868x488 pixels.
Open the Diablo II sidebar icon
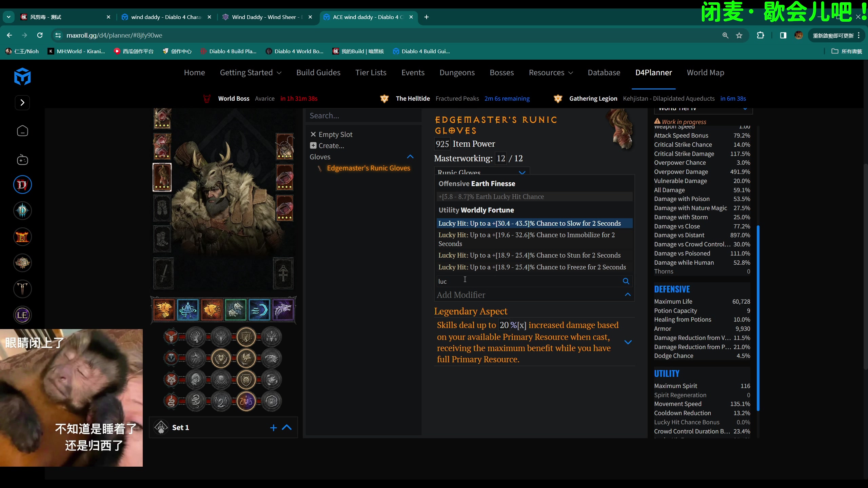coord(22,237)
